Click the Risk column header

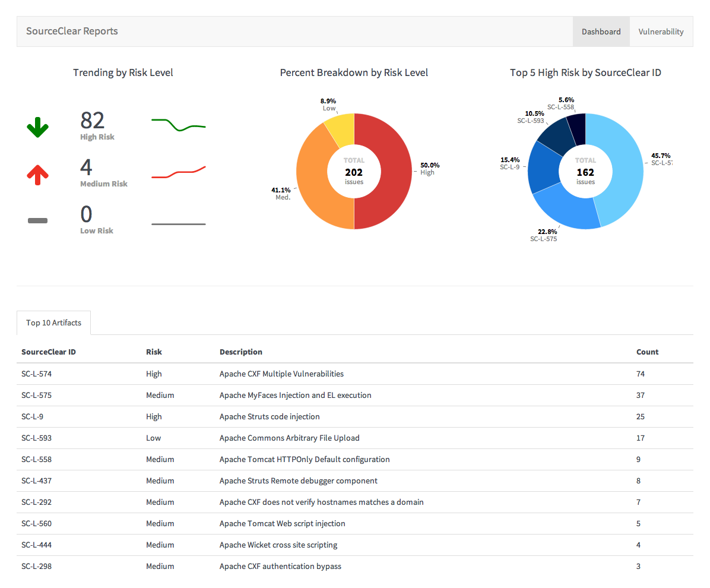point(154,352)
